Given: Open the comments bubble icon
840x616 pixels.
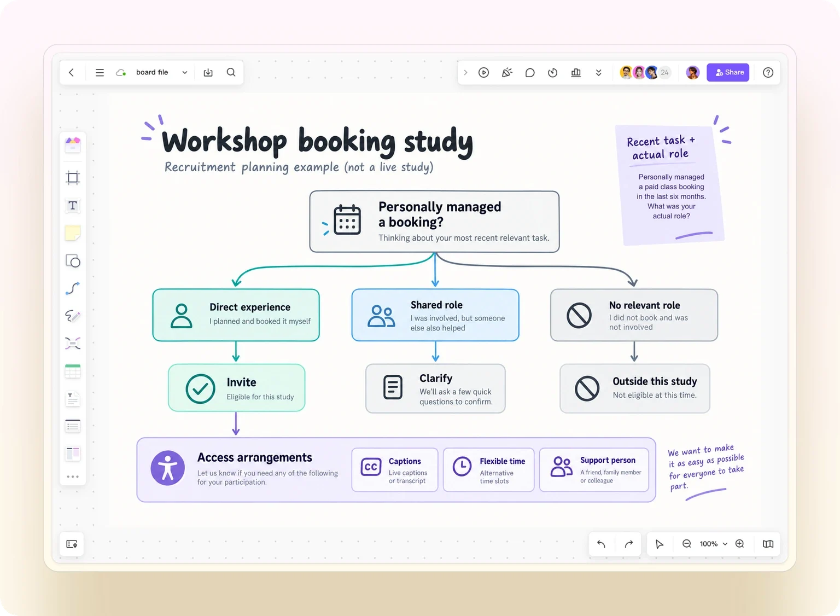Looking at the screenshot, I should (529, 72).
